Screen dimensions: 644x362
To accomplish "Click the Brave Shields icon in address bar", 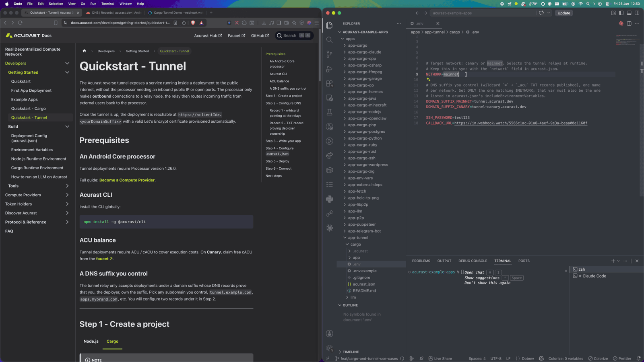I will [x=193, y=23].
